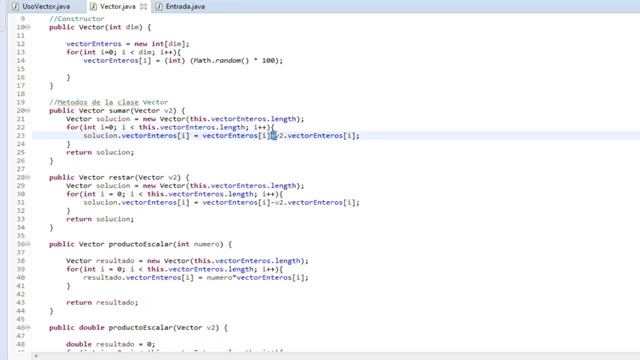The width and height of the screenshot is (640, 360).
Task: Click 'vectorEnteros = new int[dim];' on line 12
Action: [128, 44]
